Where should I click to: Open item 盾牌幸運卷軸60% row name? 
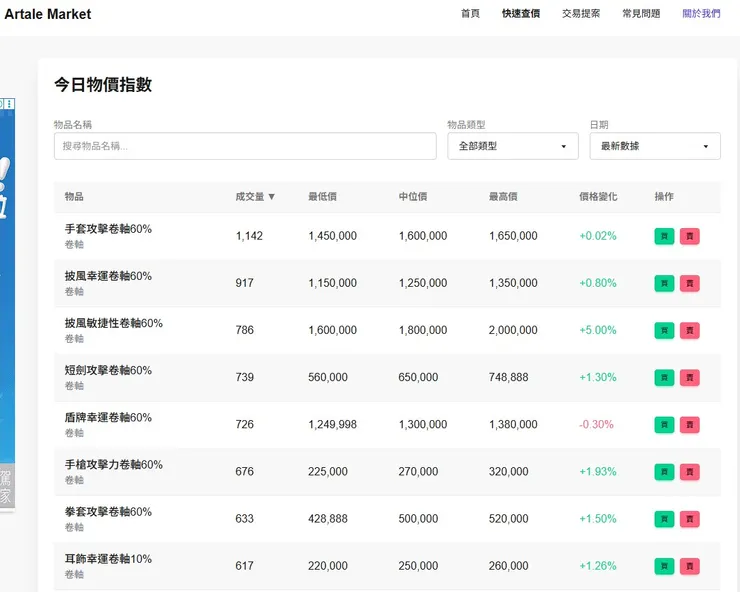pyautogui.click(x=108, y=418)
